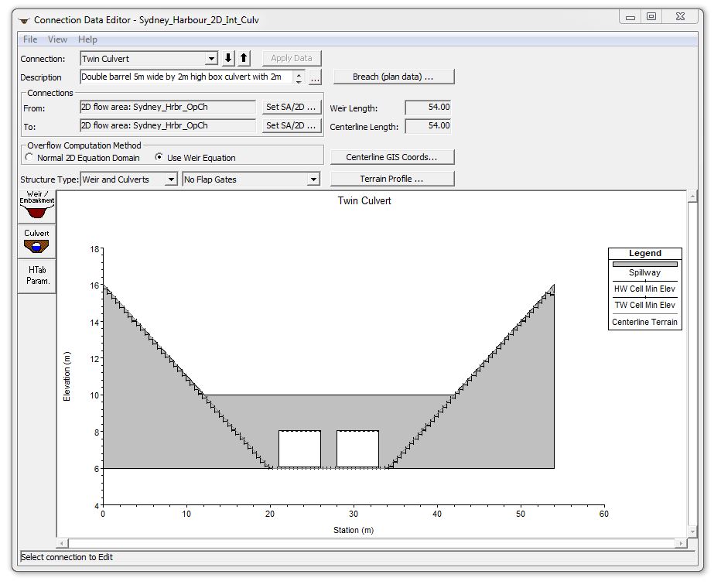Open the Culvert editor
This screenshot has width=721, height=588.
[x=37, y=241]
